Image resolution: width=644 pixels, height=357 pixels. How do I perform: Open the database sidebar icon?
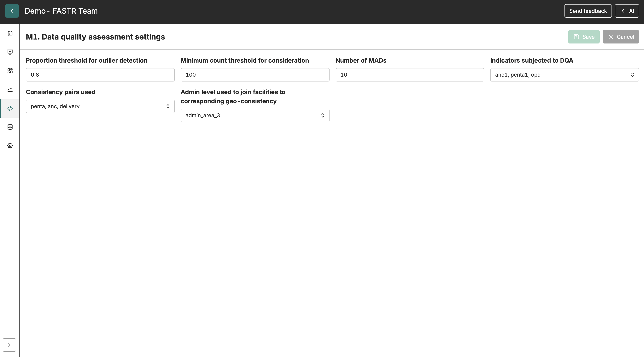pyautogui.click(x=10, y=127)
